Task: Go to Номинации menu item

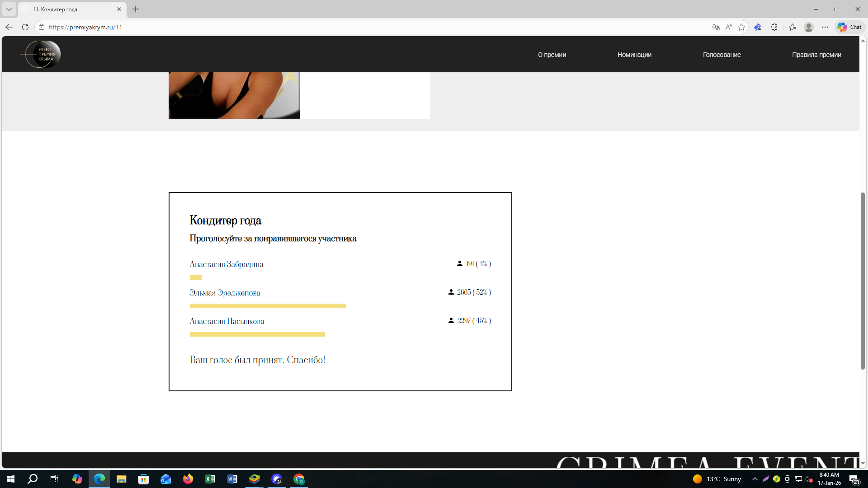Action: (x=634, y=55)
